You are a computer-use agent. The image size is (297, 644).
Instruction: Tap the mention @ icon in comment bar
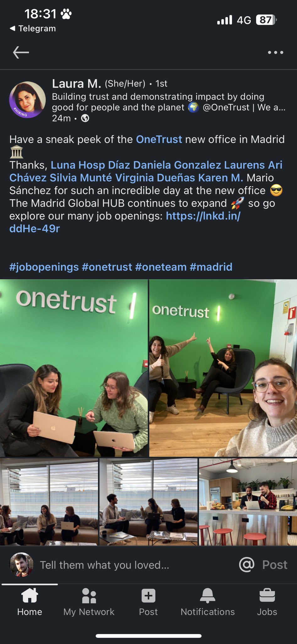(247, 565)
